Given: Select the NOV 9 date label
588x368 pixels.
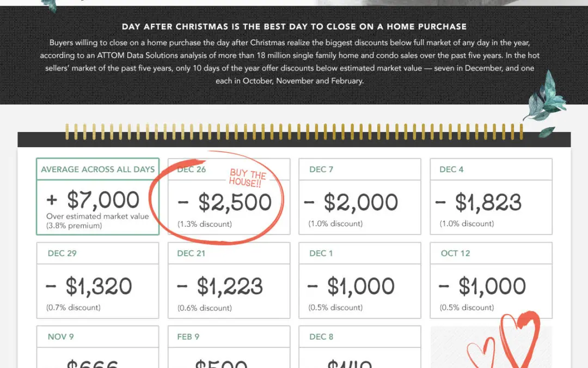Looking at the screenshot, I should coord(60,337).
